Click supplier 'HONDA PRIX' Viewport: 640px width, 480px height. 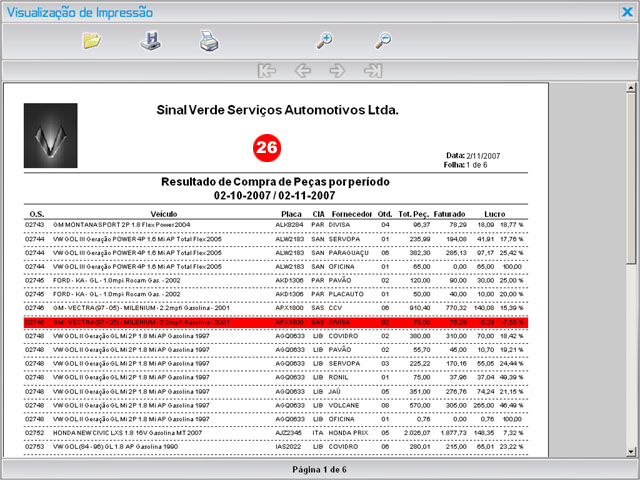click(x=349, y=433)
